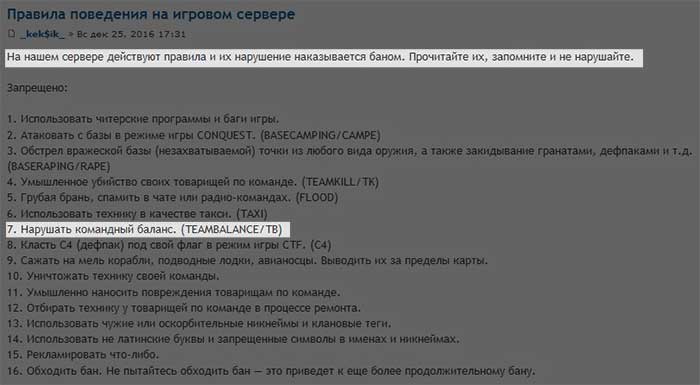
Task: Click rule 15 'Рекламировать что-либо'
Action: coord(83,355)
